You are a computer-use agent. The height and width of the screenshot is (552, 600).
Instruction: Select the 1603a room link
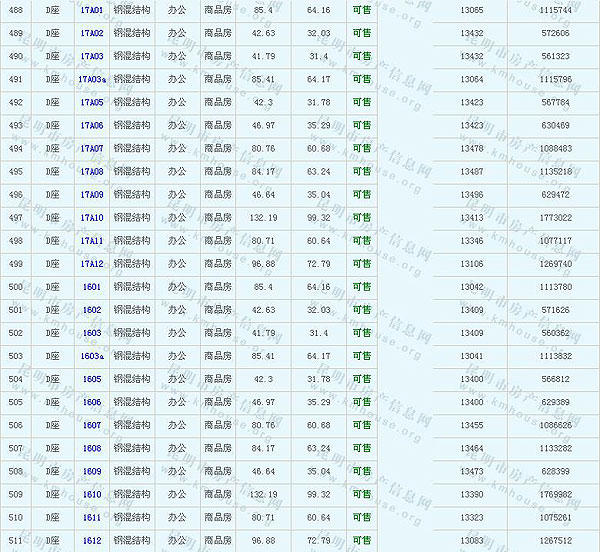[92, 356]
